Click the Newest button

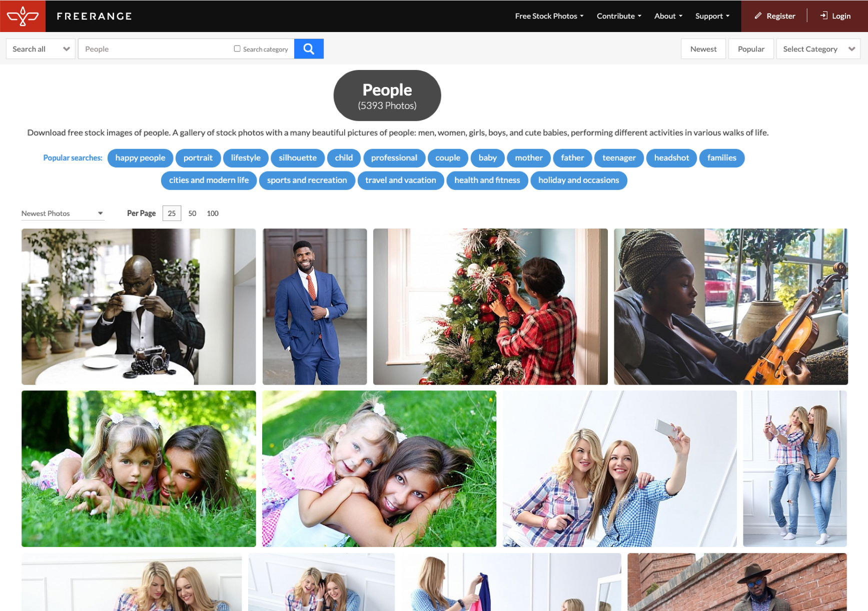[x=703, y=48]
